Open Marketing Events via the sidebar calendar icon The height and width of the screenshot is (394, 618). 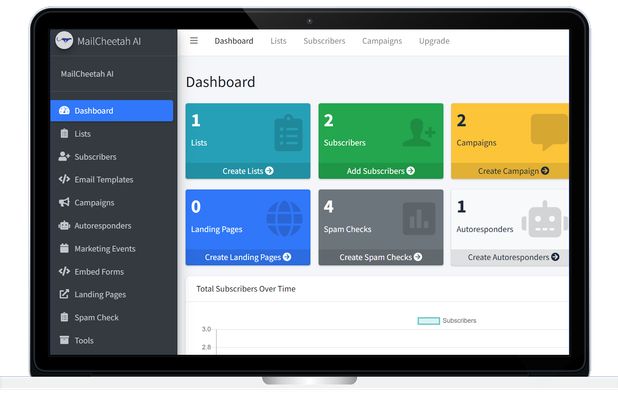pos(64,248)
